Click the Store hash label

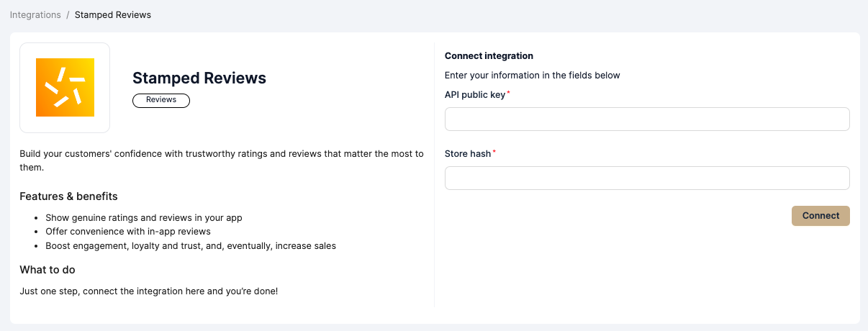468,154
